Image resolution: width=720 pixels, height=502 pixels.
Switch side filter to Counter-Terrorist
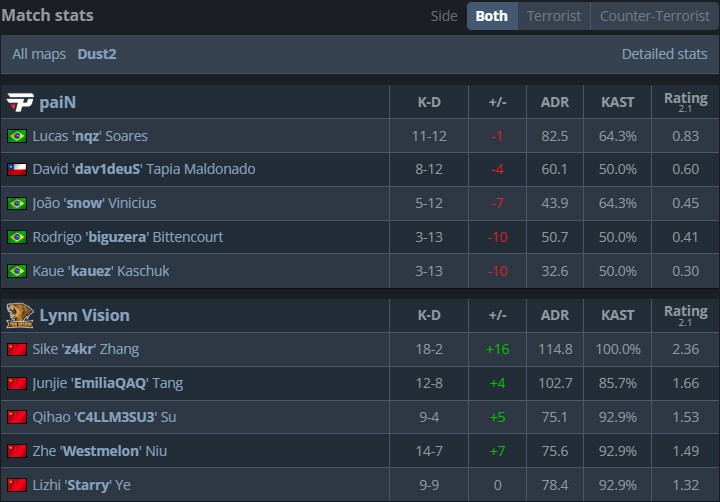click(653, 16)
